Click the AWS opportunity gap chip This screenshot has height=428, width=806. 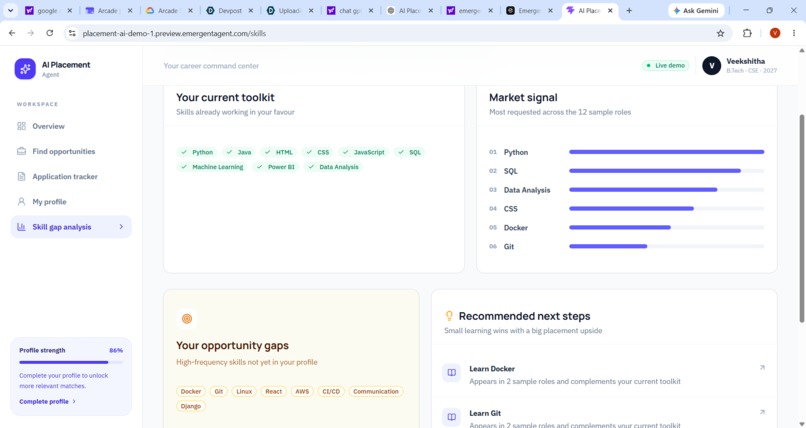(x=302, y=392)
